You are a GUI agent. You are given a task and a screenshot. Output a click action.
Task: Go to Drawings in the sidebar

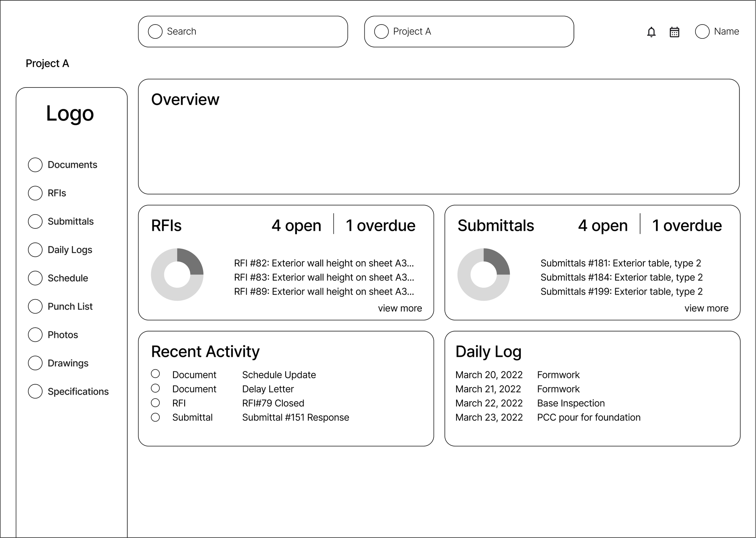tap(68, 363)
